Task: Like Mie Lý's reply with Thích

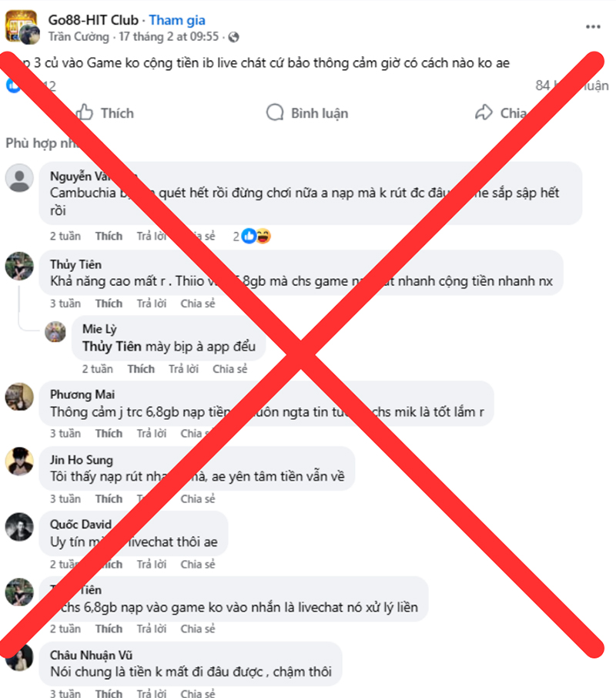Action: 141,369
